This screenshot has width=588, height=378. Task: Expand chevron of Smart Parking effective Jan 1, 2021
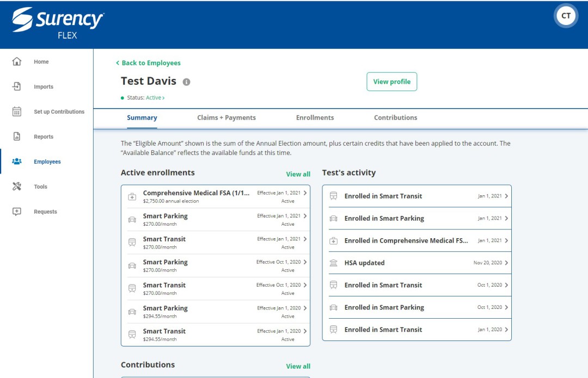pos(305,216)
